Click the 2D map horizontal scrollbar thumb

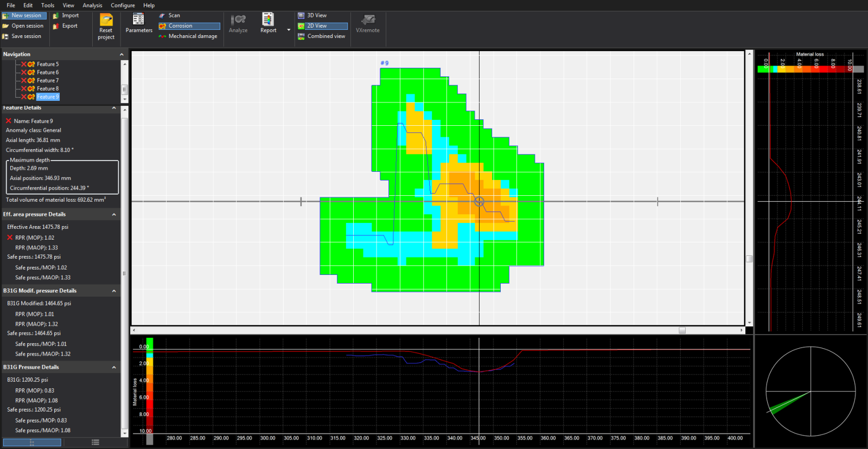(682, 330)
